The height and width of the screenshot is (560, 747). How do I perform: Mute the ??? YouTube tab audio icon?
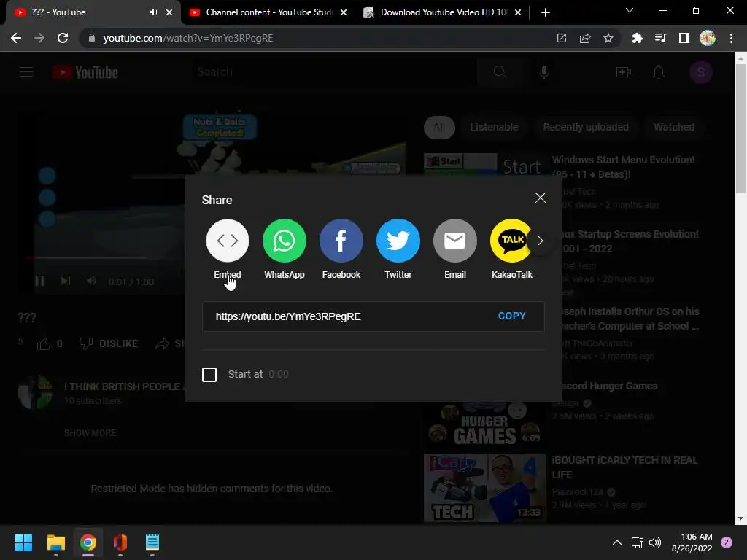(x=153, y=12)
